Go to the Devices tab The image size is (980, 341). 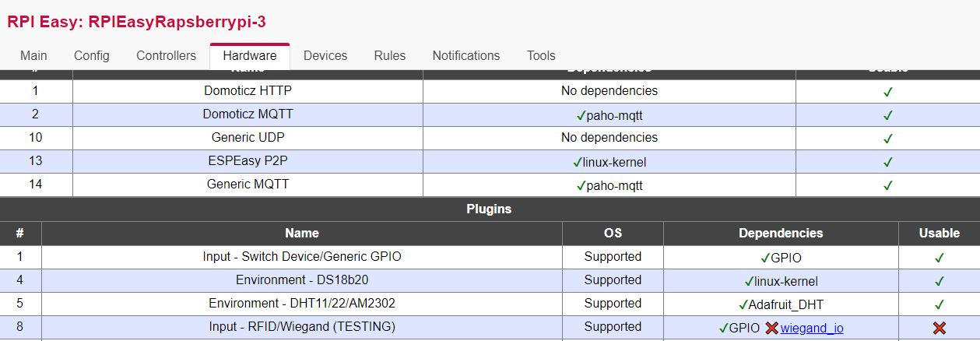tap(325, 56)
